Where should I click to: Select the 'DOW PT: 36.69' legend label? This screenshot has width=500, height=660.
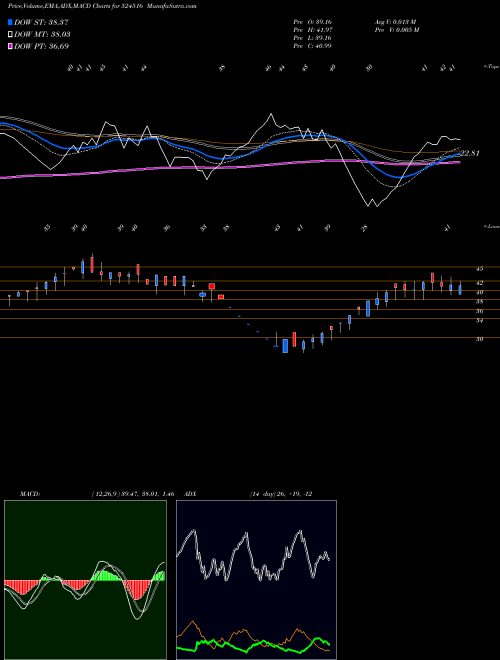41,46
